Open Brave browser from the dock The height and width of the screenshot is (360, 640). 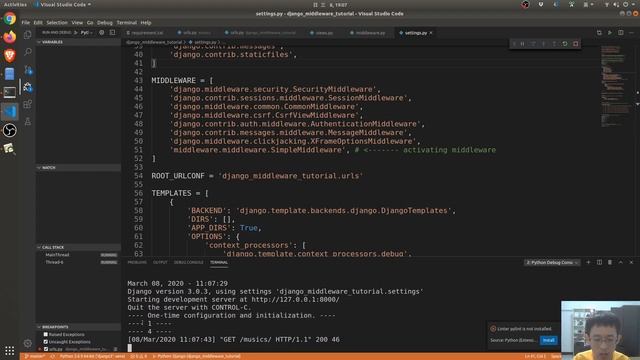pos(9,56)
